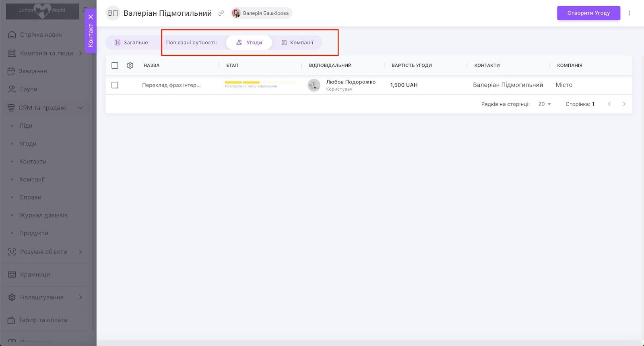The image size is (644, 346).
Task: Open the Місто company link
Action: pyautogui.click(x=564, y=85)
